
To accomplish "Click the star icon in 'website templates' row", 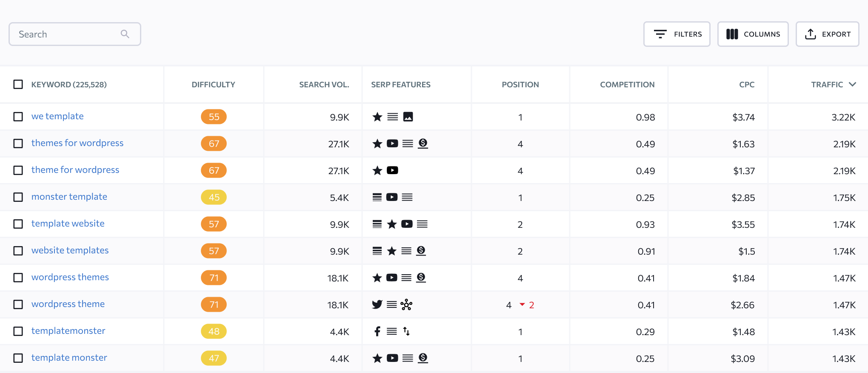I will click(392, 251).
